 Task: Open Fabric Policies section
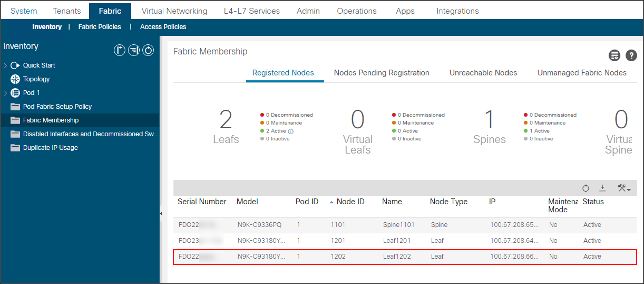coord(99,27)
